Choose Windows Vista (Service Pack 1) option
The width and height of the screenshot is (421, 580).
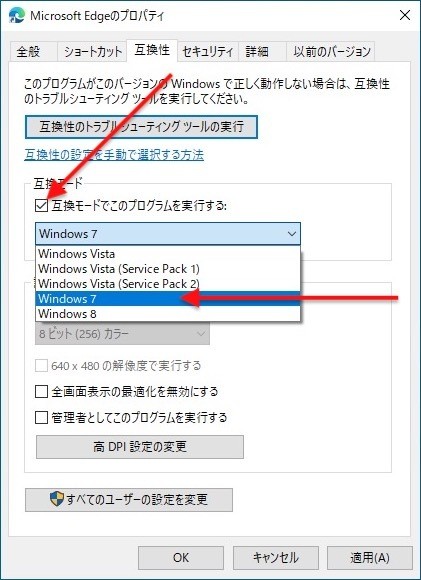click(x=168, y=269)
